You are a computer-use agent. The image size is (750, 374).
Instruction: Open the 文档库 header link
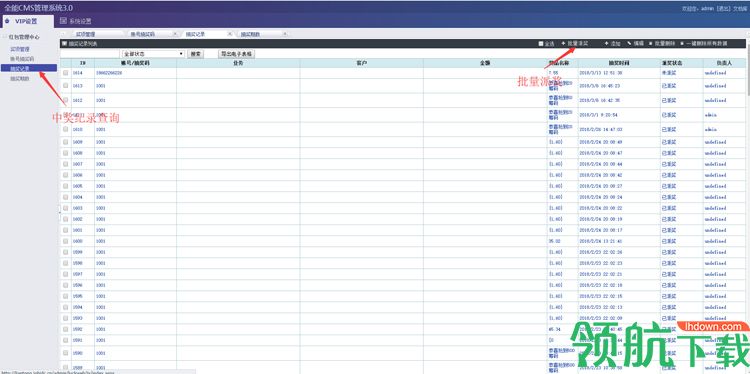click(x=739, y=8)
